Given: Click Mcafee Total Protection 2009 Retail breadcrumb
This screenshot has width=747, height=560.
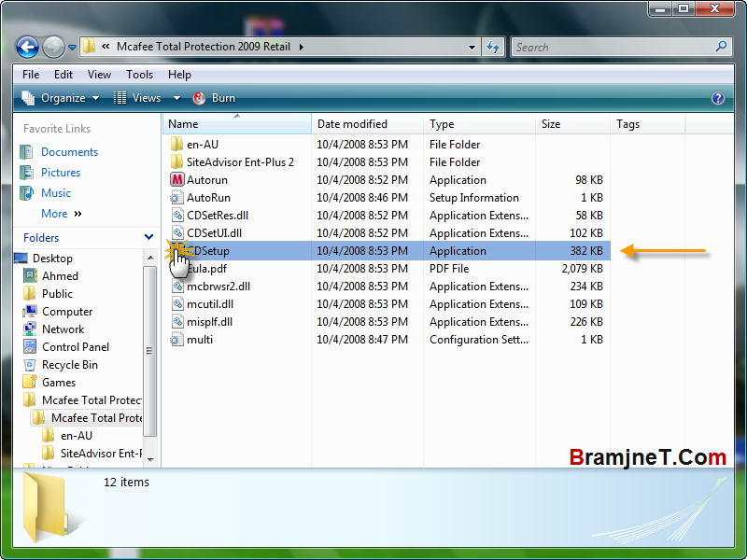Looking at the screenshot, I should [204, 47].
